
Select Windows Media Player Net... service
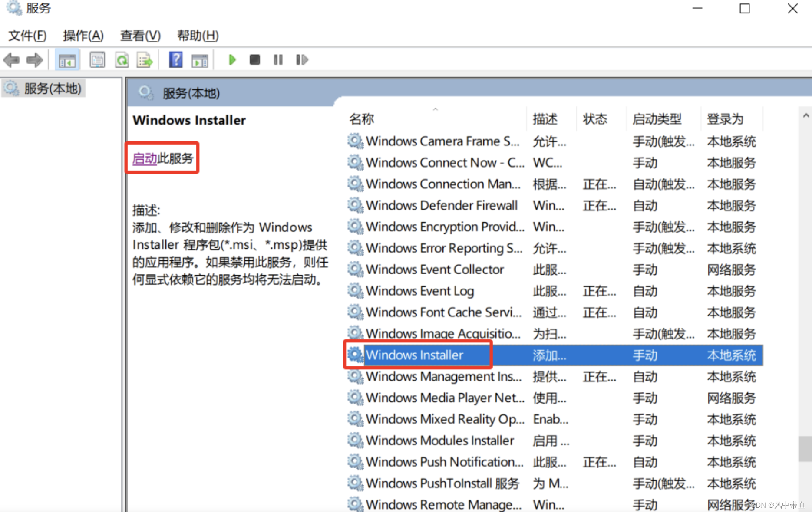coord(555,398)
